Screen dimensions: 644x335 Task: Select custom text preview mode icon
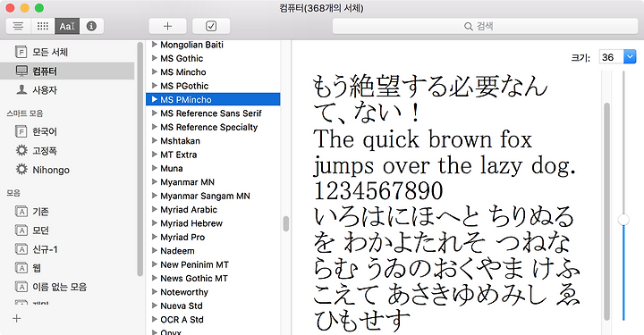tap(67, 26)
